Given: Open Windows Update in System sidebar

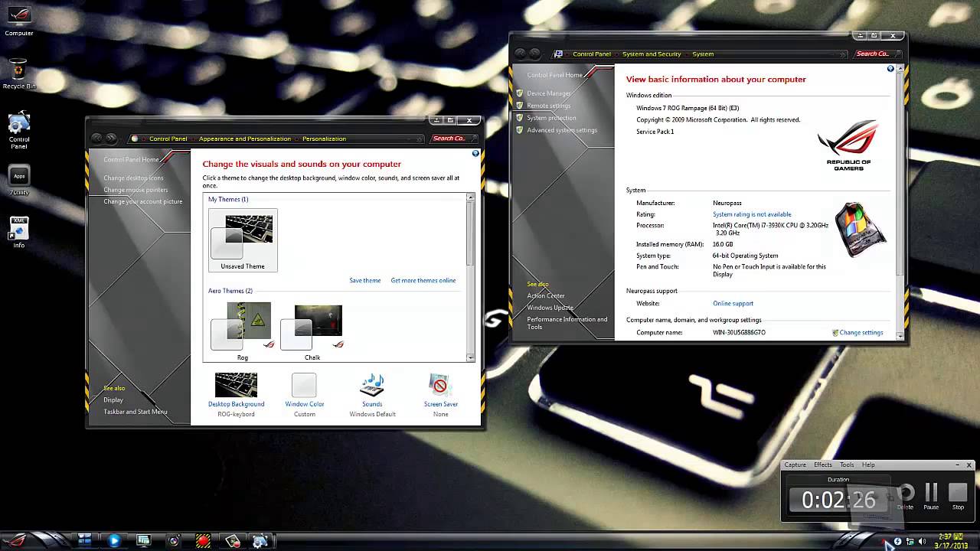Looking at the screenshot, I should [550, 308].
